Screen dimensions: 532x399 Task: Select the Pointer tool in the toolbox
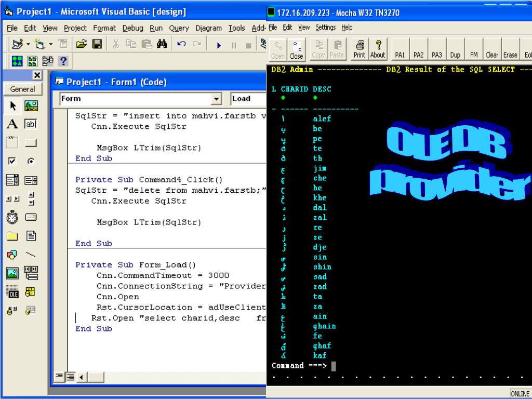13,106
